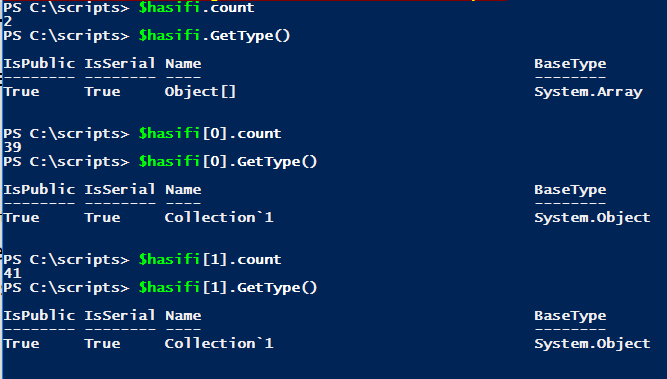The width and height of the screenshot is (667, 379).
Task: Click the first System.Object base type
Action: pyautogui.click(x=592, y=218)
